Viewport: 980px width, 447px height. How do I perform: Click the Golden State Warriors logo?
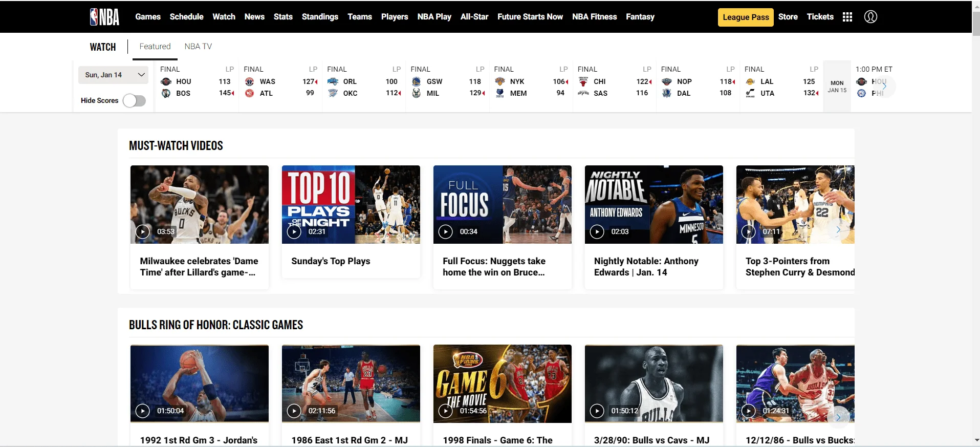pos(416,81)
